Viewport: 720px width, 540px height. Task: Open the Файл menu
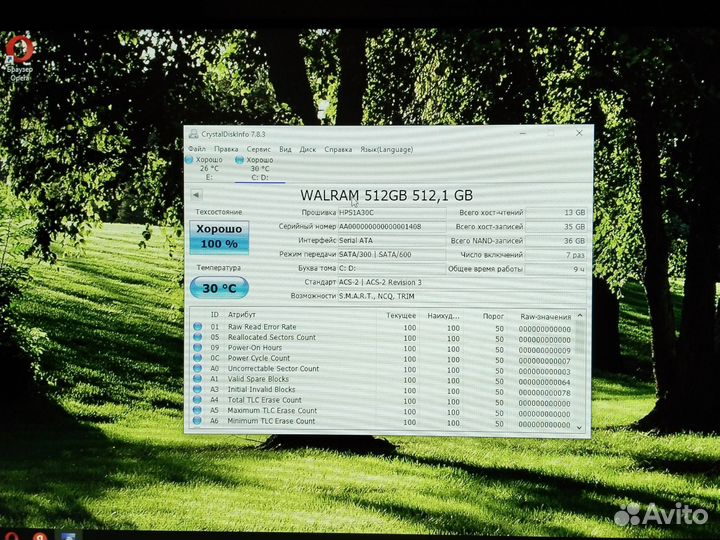coord(197,149)
